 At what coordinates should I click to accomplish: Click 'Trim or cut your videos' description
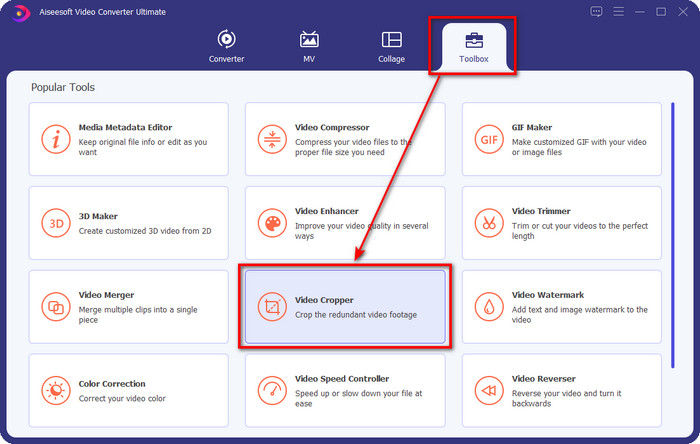pyautogui.click(x=579, y=231)
